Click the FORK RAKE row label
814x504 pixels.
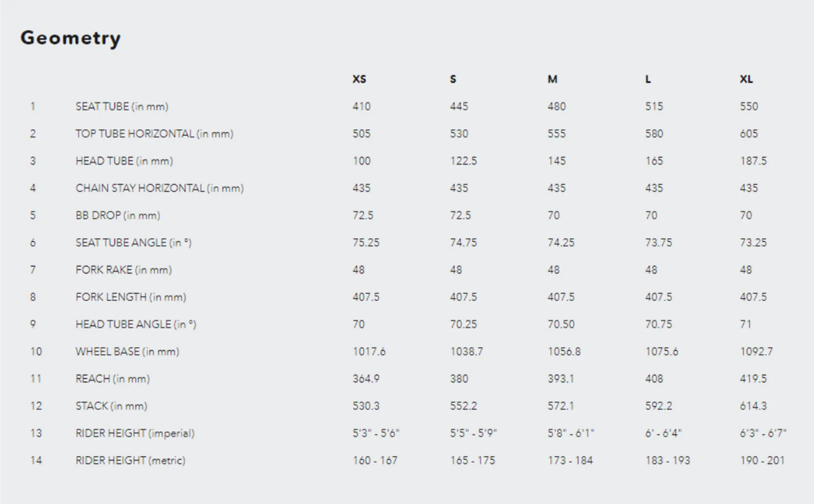[123, 270]
